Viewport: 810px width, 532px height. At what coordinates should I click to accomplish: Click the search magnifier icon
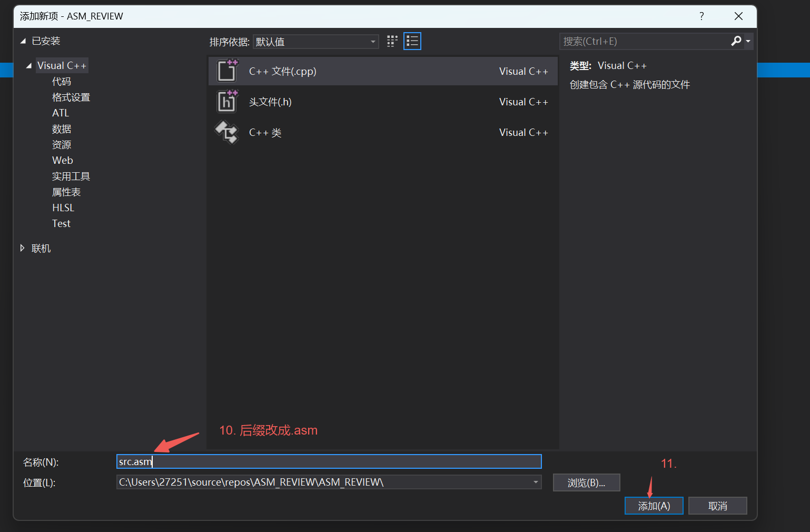[x=736, y=41]
